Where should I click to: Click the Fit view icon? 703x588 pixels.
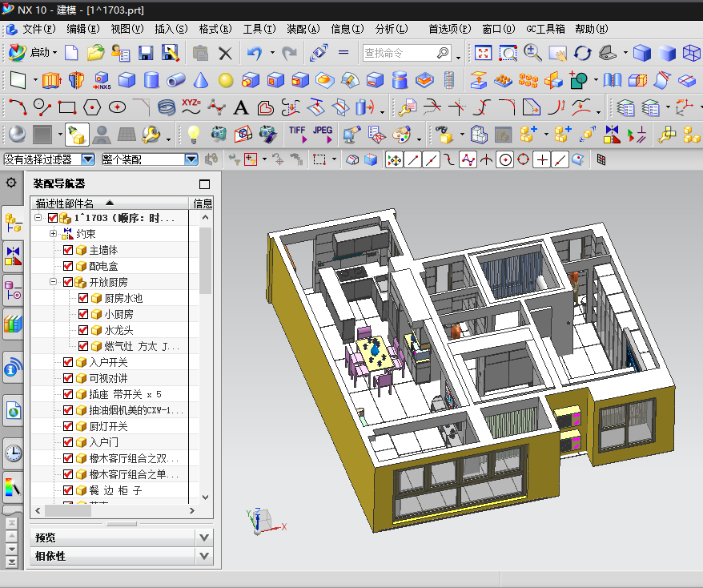483,54
